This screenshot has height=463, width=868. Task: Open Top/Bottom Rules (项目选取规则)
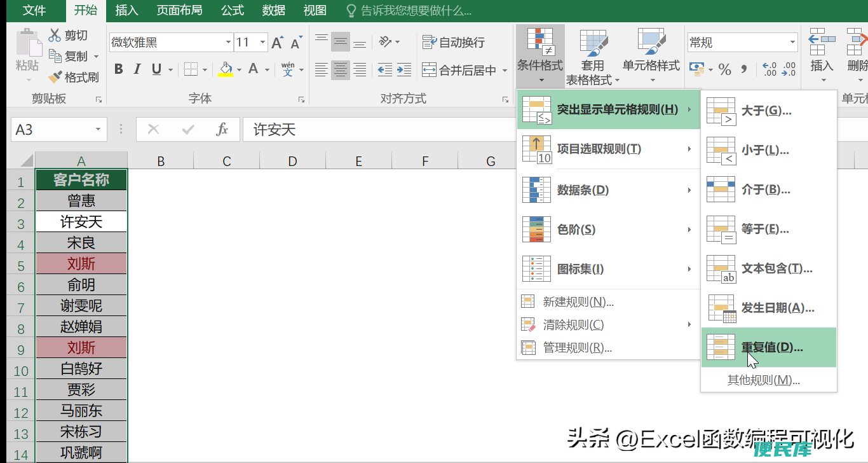point(608,149)
